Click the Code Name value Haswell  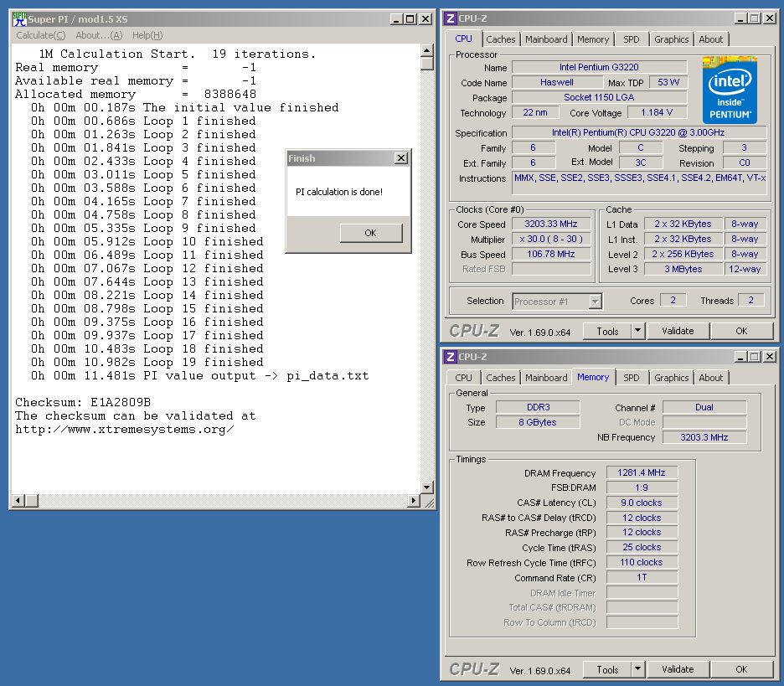point(557,82)
